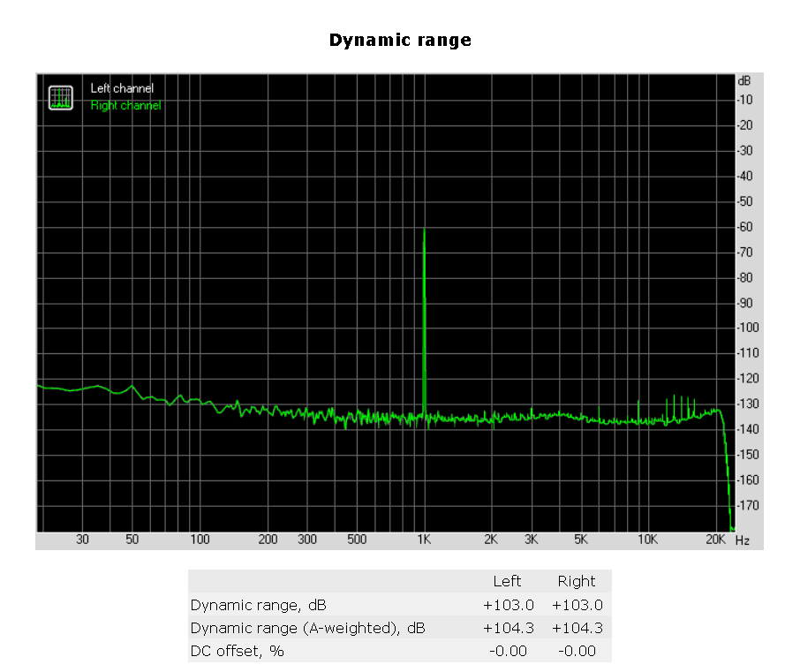Click the Left column header in table
This screenshot has height=672, width=785.
tap(507, 581)
